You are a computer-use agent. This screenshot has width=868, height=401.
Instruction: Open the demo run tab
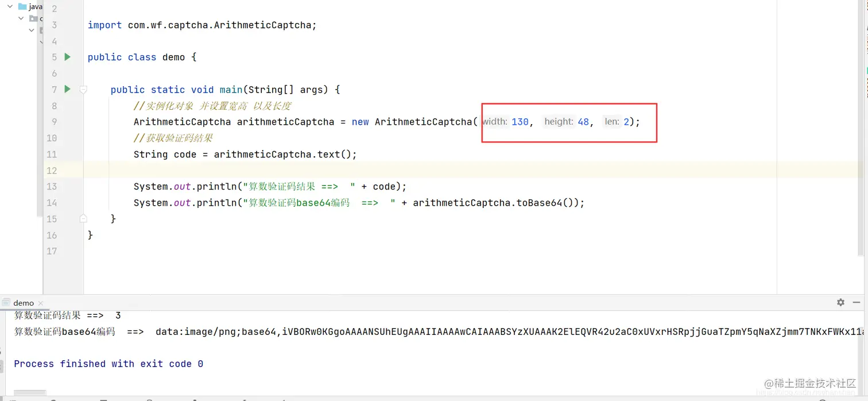pyautogui.click(x=24, y=303)
